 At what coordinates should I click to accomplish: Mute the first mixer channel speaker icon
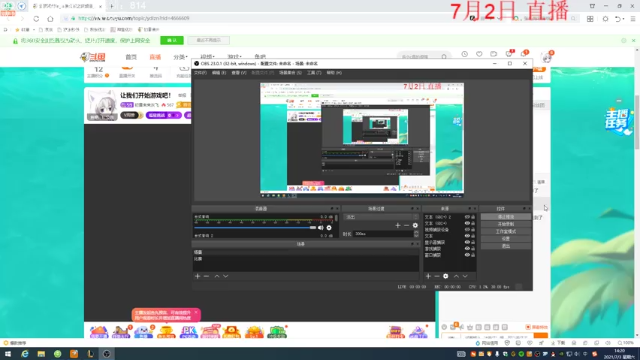point(320,228)
